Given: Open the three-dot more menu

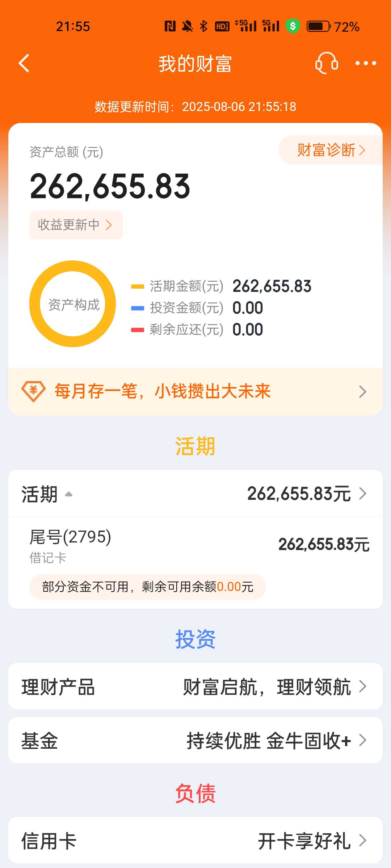Looking at the screenshot, I should [366, 63].
